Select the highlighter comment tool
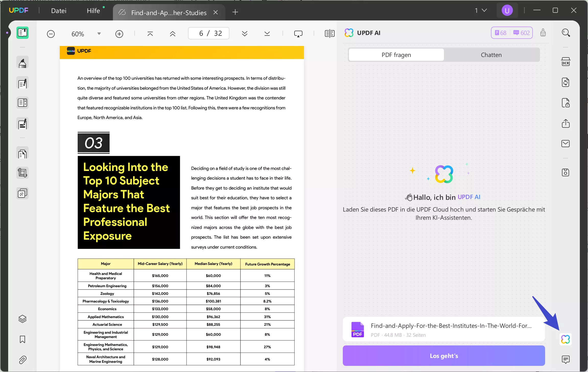588x372 pixels. (22, 63)
